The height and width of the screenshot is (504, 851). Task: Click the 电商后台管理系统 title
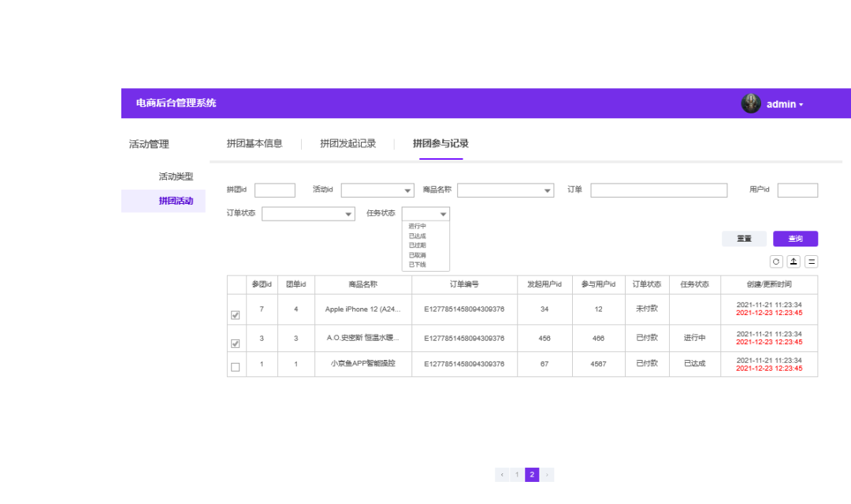176,103
